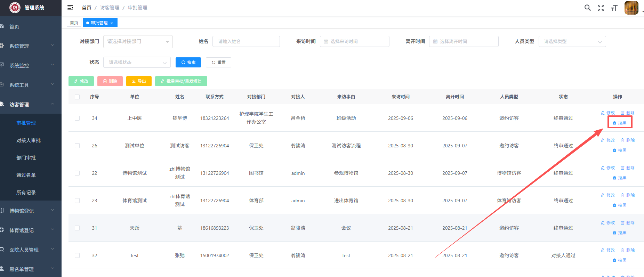The width and height of the screenshot is (644, 277).
Task: Click the search magnifier icon in header
Action: tap(587, 8)
